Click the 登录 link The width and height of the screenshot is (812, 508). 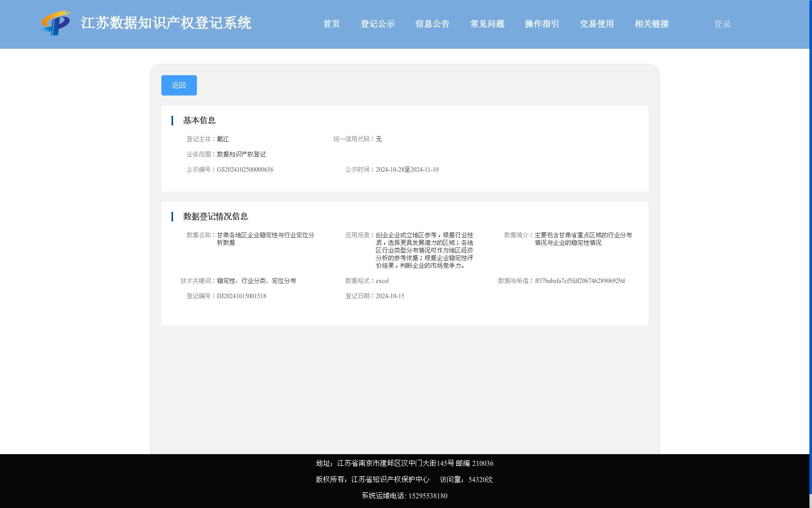(722, 24)
